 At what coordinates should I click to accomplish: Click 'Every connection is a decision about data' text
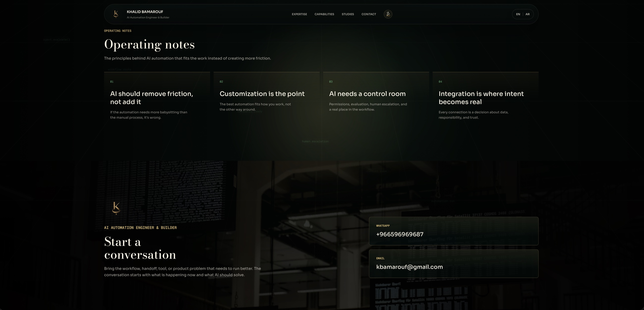pos(474,115)
